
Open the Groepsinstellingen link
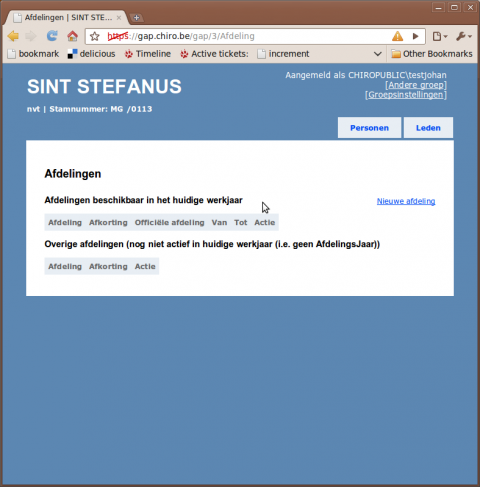406,95
